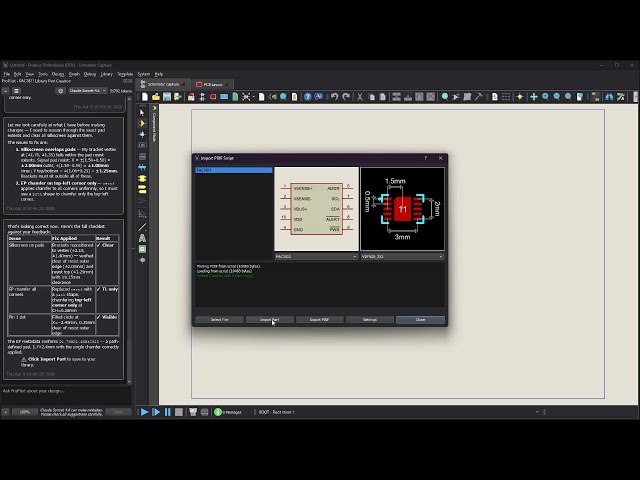Click ProPilot Send button
Image resolution: width=640 pixels, height=480 pixels.
(118, 412)
